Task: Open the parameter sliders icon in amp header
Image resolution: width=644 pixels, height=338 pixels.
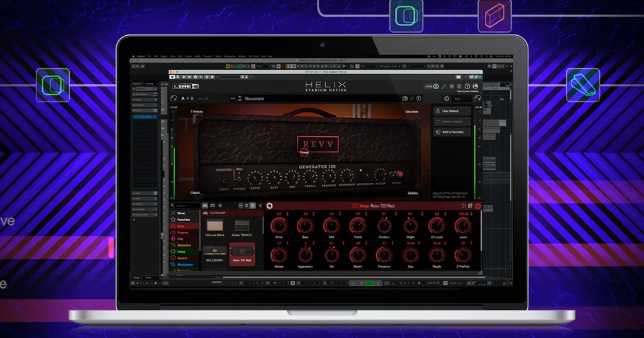Action: [x=464, y=206]
